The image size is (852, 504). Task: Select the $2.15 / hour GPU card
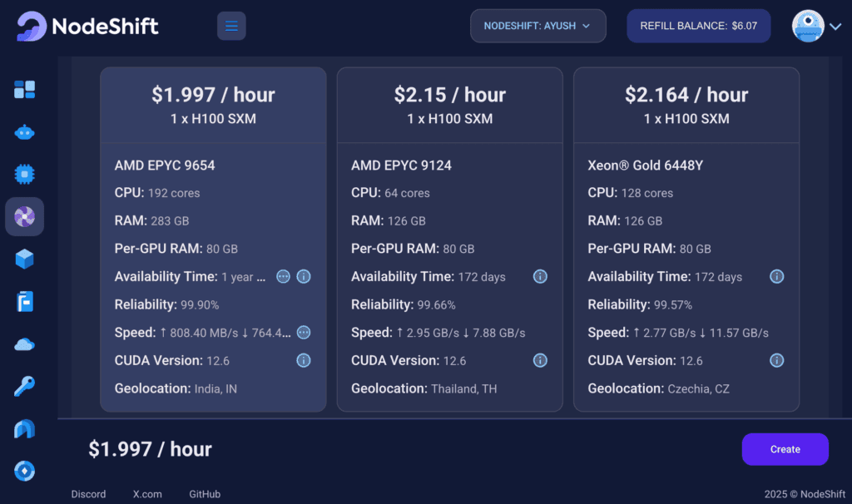point(450,239)
